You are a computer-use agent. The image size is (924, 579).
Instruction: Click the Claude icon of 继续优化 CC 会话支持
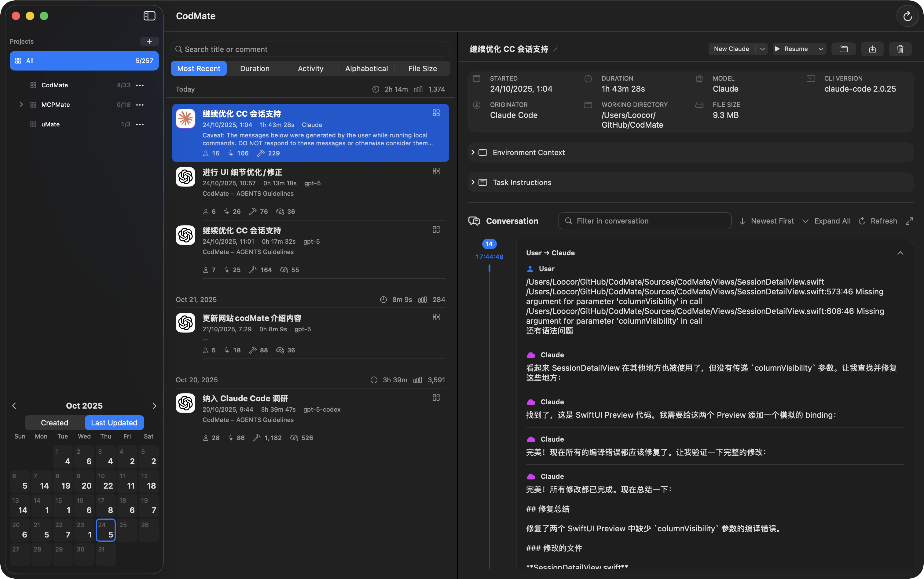[185, 118]
